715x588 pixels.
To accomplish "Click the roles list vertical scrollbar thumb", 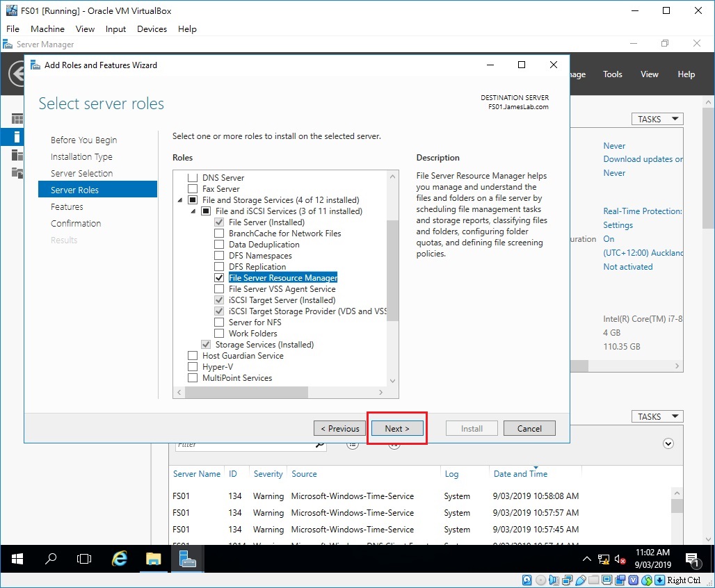I will click(392, 270).
